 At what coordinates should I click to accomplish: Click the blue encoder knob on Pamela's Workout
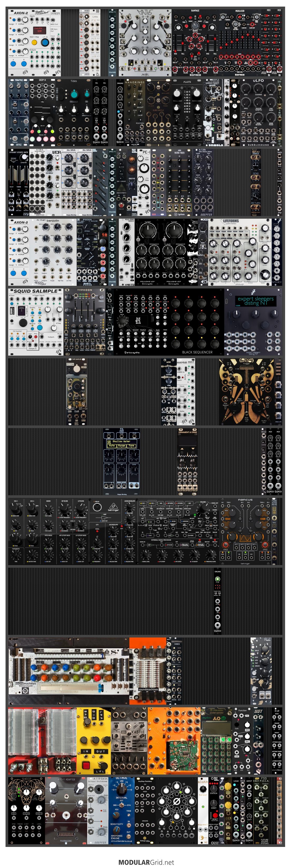click(45, 42)
